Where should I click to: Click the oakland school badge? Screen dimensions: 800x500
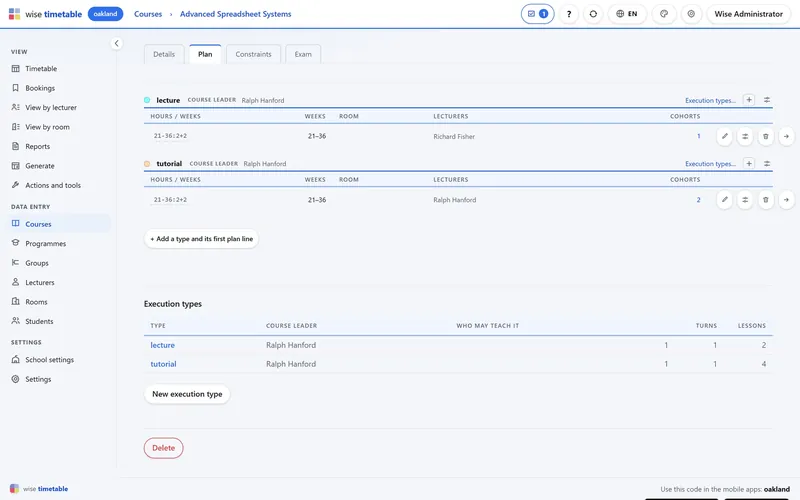coord(105,14)
